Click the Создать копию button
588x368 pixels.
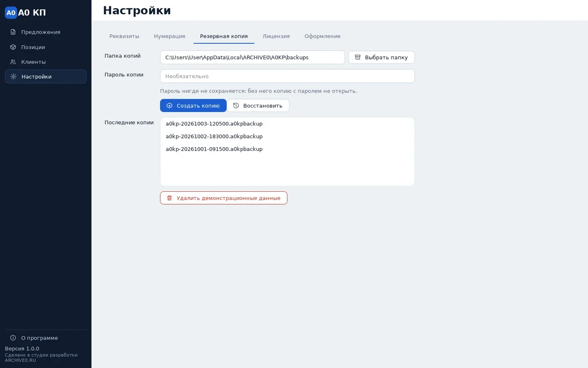(193, 106)
